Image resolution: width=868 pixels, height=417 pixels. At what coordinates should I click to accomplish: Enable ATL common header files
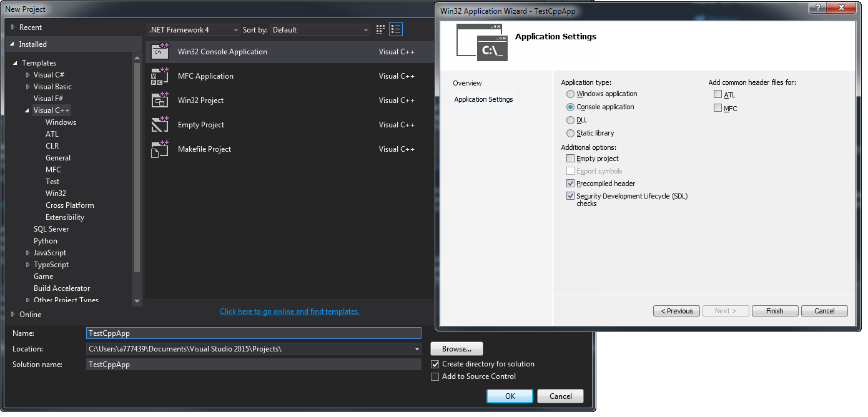click(718, 94)
